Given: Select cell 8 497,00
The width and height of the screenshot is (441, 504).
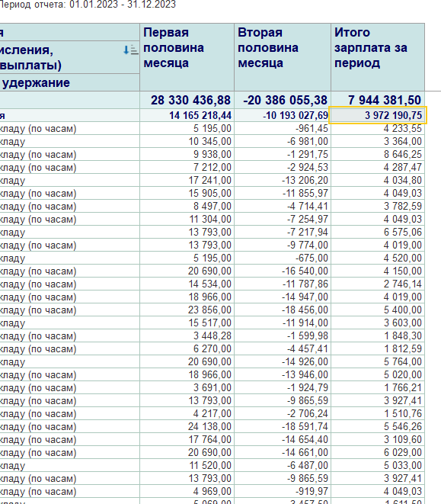Looking at the screenshot, I should click(187, 206).
